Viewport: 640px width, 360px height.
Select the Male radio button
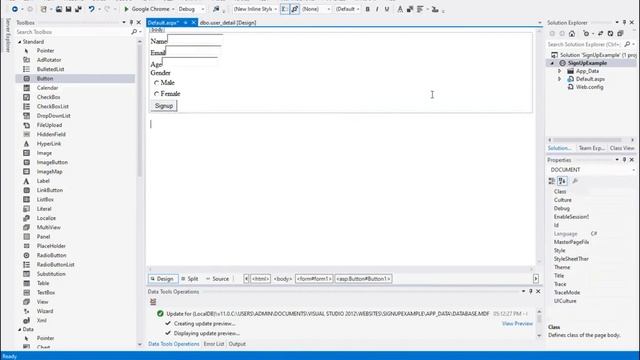(156, 83)
